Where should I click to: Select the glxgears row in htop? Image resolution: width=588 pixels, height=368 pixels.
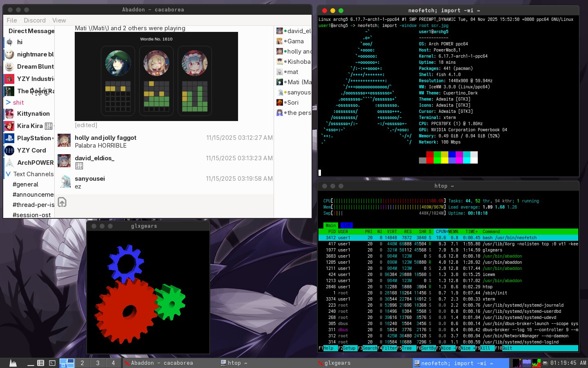point(448,250)
